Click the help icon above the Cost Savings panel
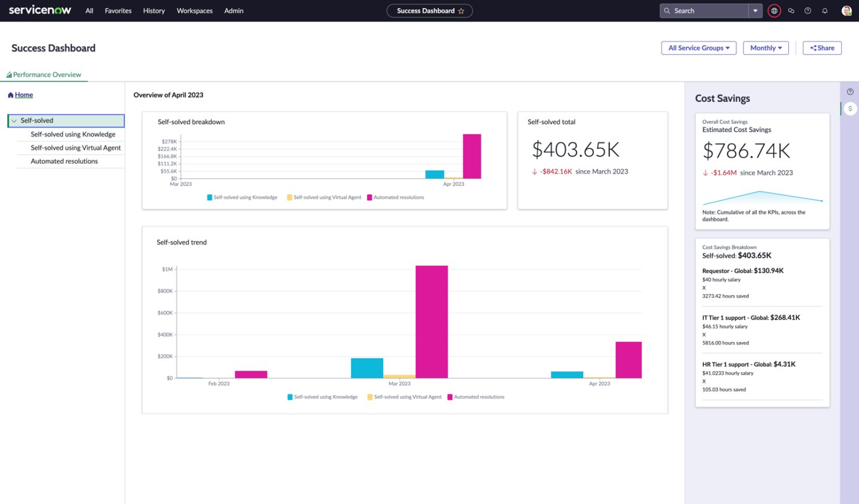Image resolution: width=859 pixels, height=504 pixels. point(850,91)
